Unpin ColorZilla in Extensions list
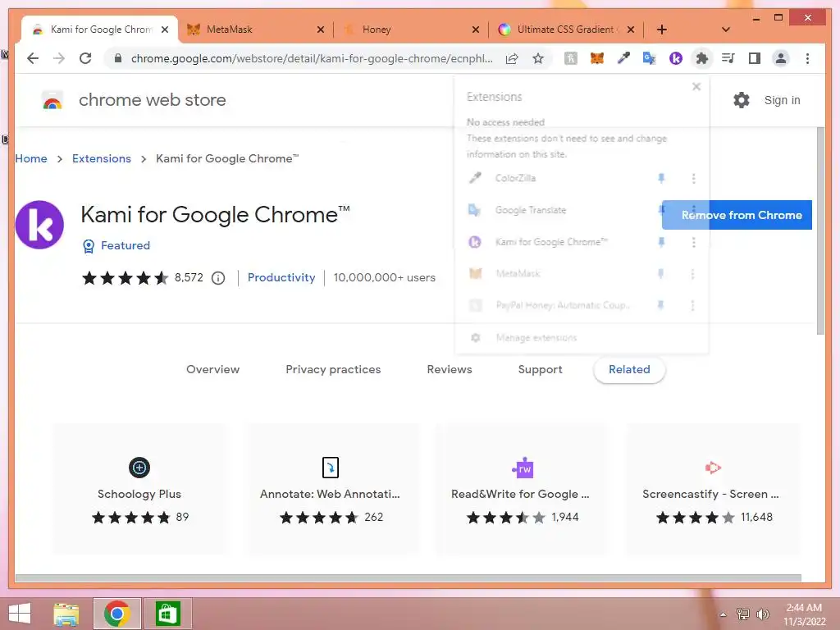 coord(661,178)
